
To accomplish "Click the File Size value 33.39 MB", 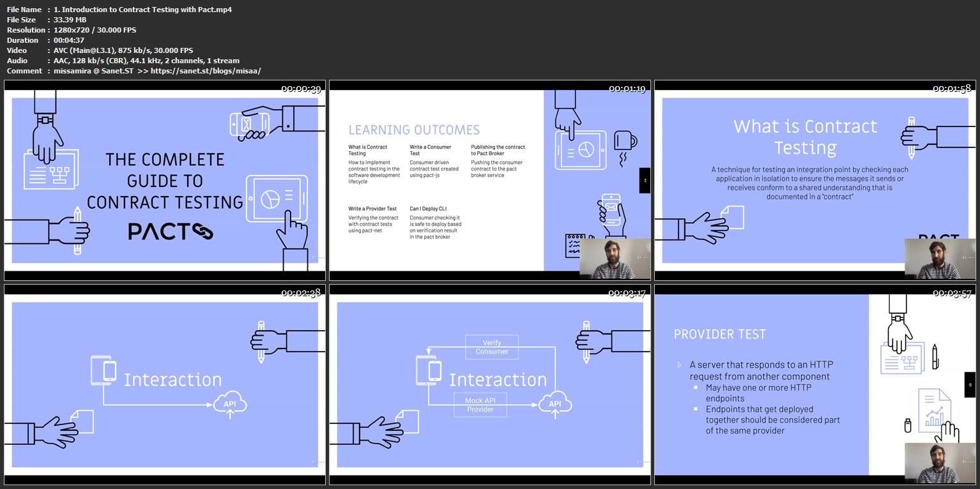I will click(70, 20).
